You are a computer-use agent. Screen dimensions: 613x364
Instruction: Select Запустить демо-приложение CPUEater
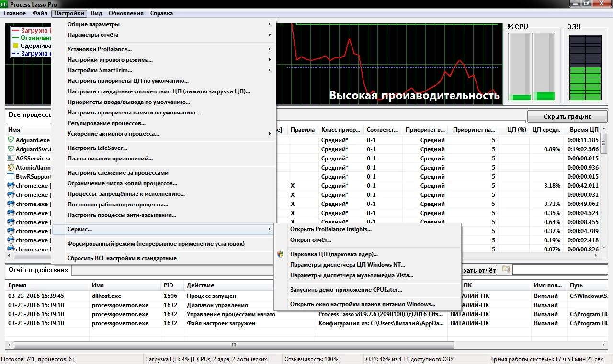367,290
